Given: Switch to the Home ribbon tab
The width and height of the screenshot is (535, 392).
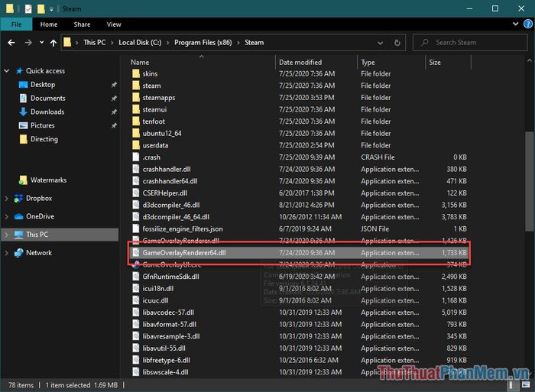Looking at the screenshot, I should [x=49, y=24].
